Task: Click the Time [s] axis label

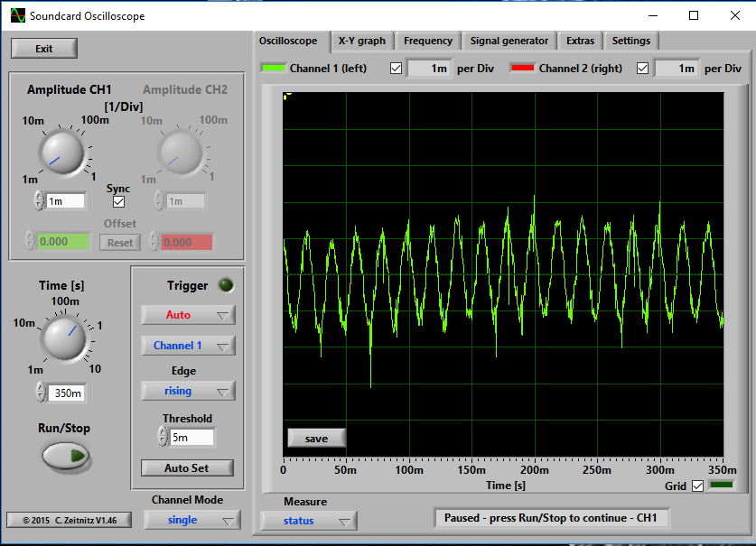Action: (505, 486)
